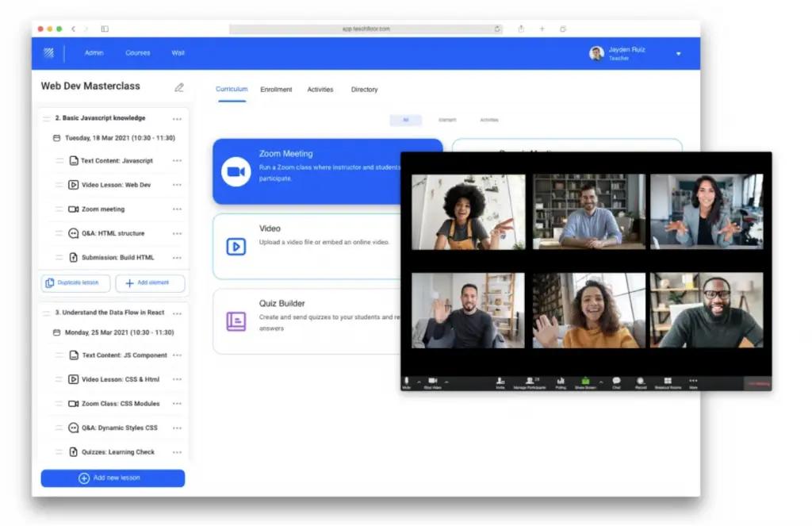Viewport: 812px width, 526px height.
Task: Click Record in the Zoom toolbar
Action: coord(641,383)
